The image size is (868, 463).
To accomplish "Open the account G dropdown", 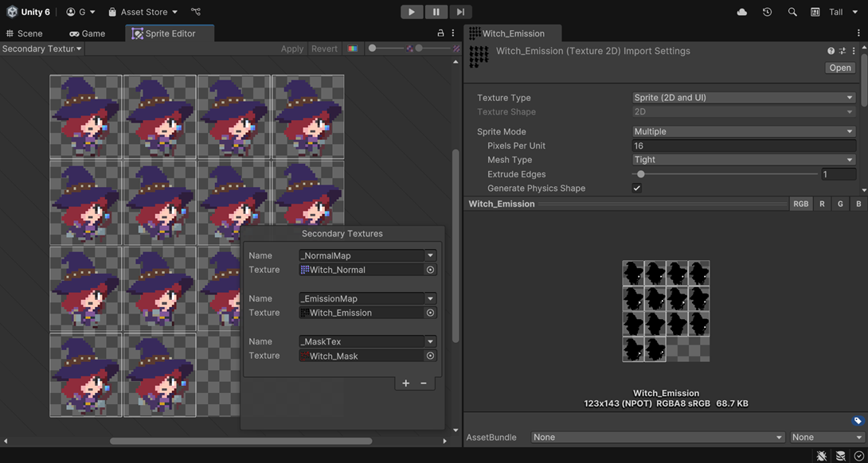I will 80,12.
